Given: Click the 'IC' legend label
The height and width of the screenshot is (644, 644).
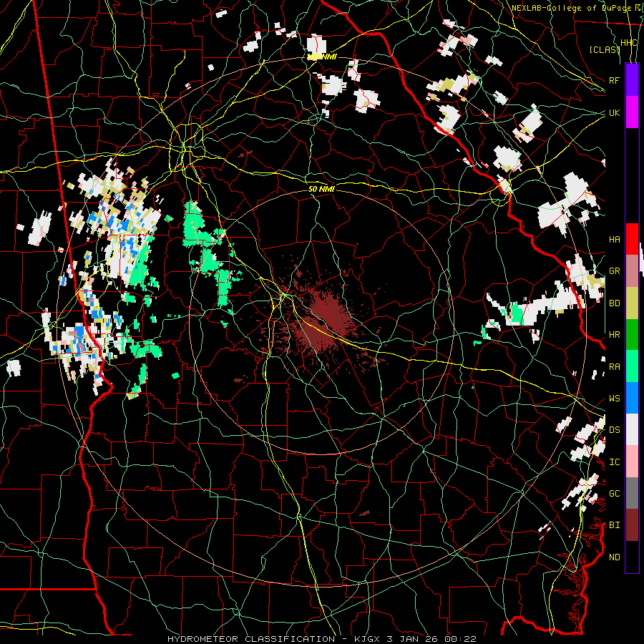Looking at the screenshot, I should click(614, 462).
